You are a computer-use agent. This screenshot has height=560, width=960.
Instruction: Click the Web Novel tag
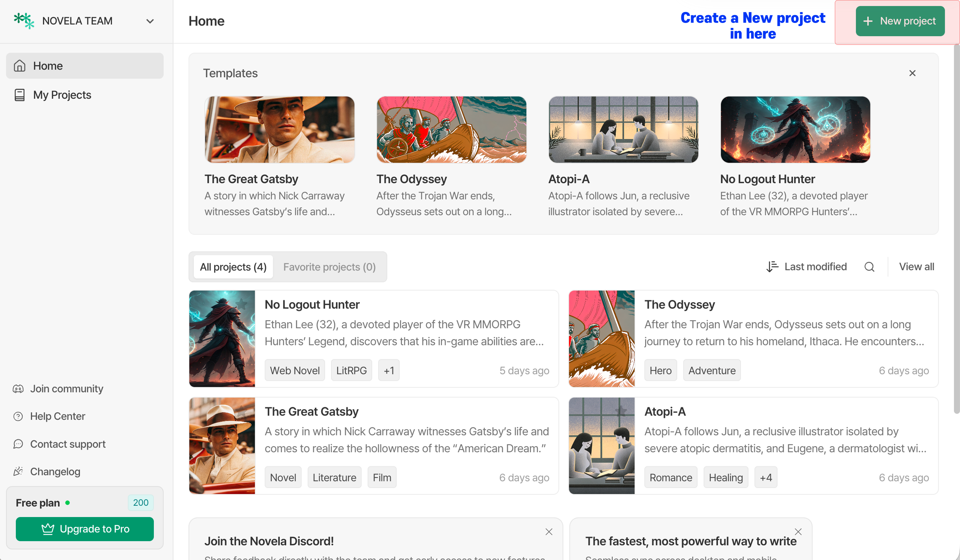click(x=295, y=370)
